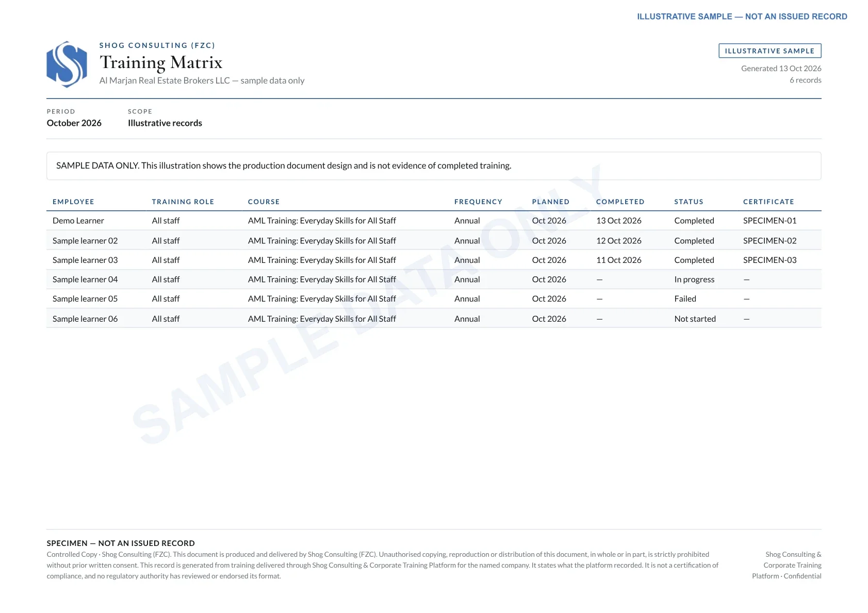Image resolution: width=868 pixels, height=613 pixels.
Task: Click the 11 Oct 2026 completed date
Action: click(619, 260)
